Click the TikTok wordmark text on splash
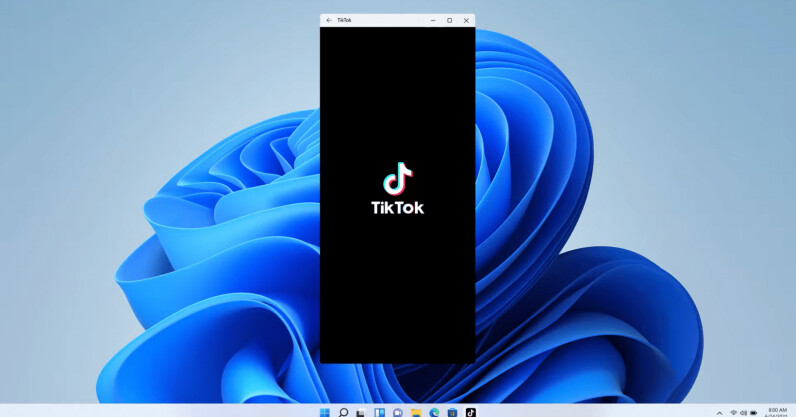The image size is (796, 417). 397,208
